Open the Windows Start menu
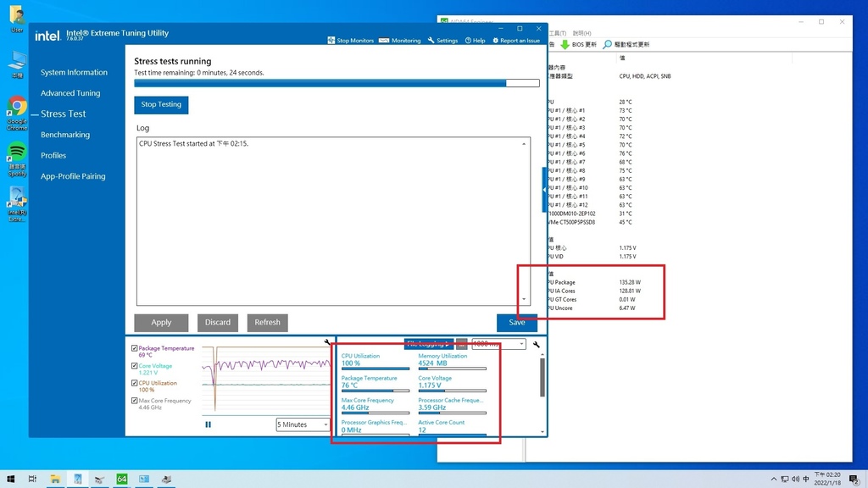Viewport: 868px width, 488px height. [x=10, y=479]
